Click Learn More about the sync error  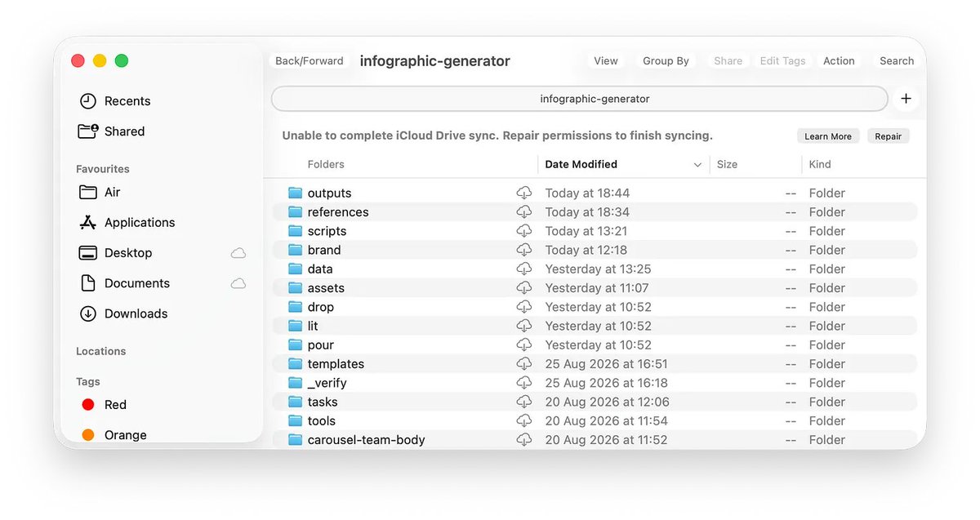828,136
